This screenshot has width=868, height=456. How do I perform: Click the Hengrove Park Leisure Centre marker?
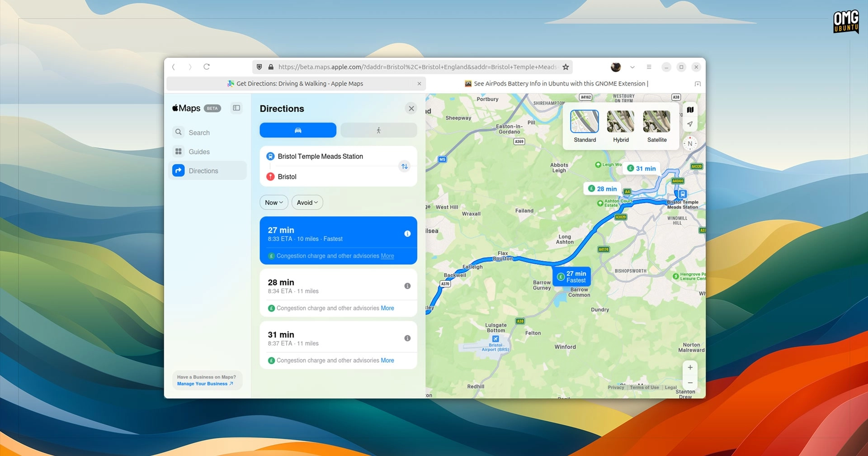point(676,276)
